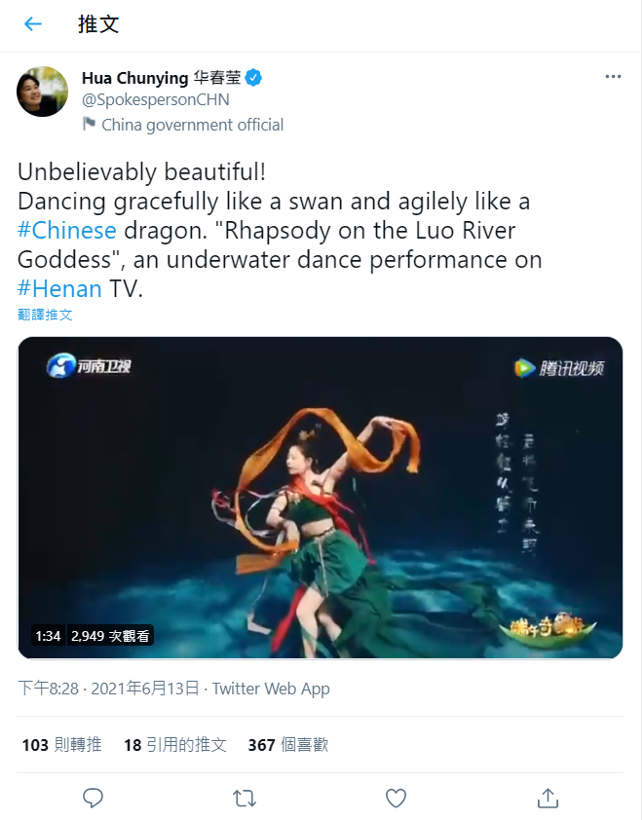Image resolution: width=644 pixels, height=820 pixels.
Task: Open the tweet options menu via the ellipsis
Action: pyautogui.click(x=613, y=76)
